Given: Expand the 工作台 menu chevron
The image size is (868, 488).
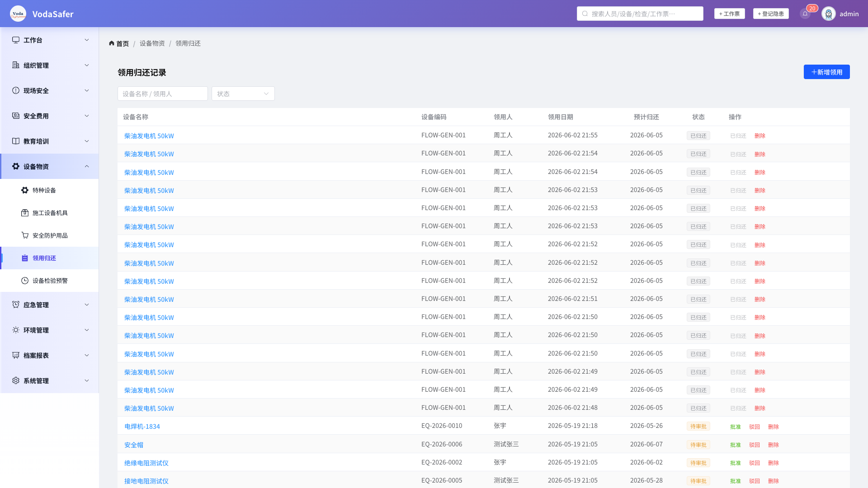Looking at the screenshot, I should tap(87, 40).
